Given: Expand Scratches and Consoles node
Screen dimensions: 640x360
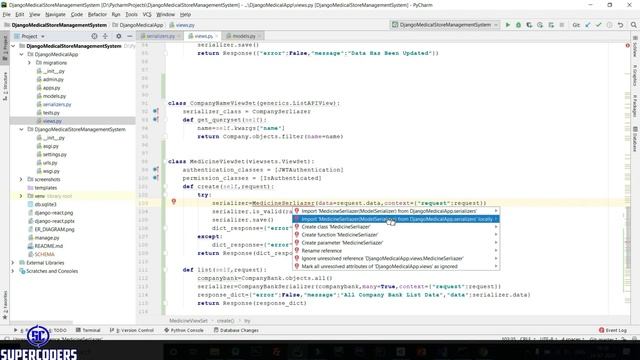Looking at the screenshot, I should (x=13, y=271).
